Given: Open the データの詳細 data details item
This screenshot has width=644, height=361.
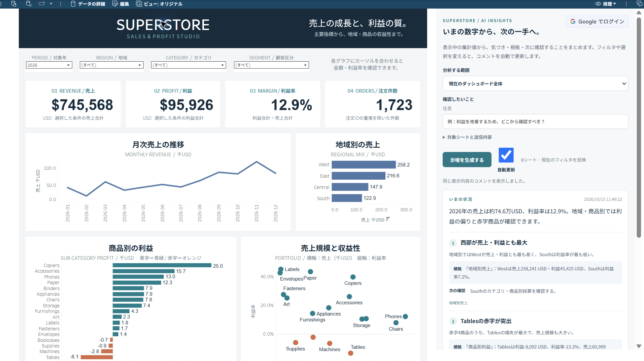Looking at the screenshot, I should pyautogui.click(x=88, y=4).
